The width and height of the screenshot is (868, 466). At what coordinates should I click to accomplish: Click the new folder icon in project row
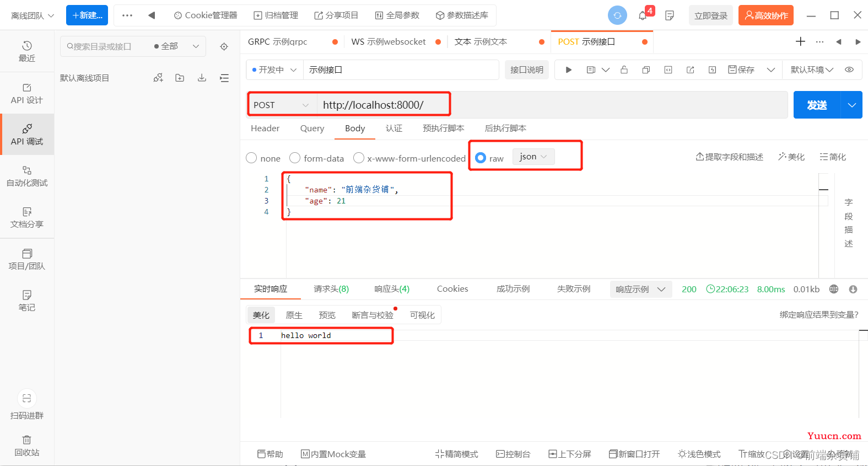click(180, 78)
